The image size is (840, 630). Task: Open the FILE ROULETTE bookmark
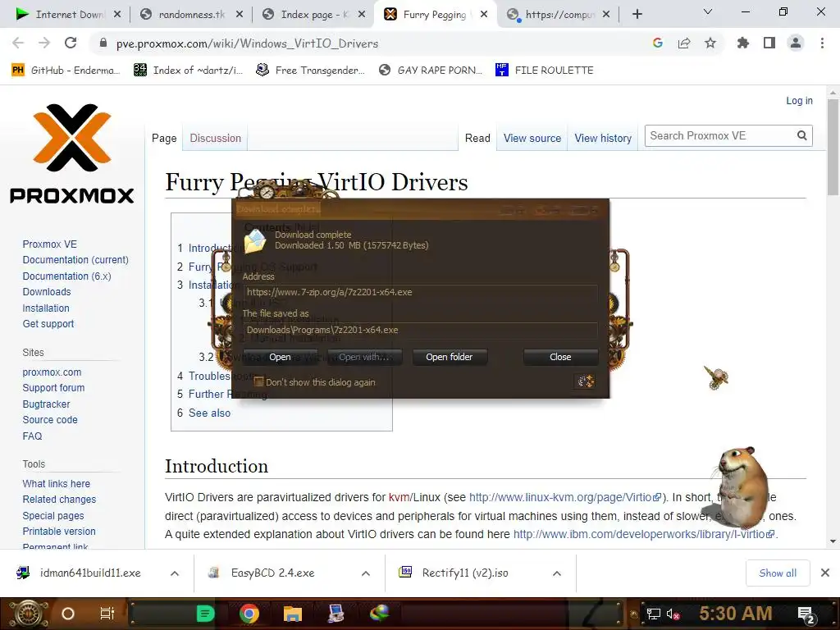click(545, 71)
